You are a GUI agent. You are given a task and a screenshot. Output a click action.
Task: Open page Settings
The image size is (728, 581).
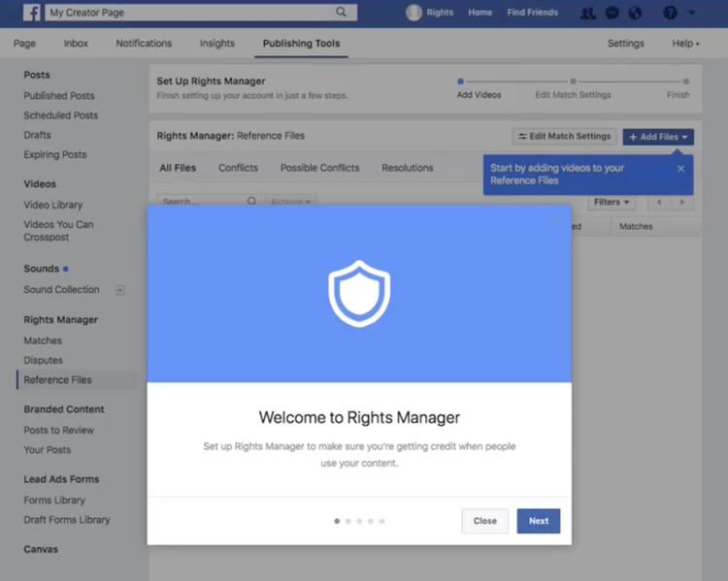626,44
